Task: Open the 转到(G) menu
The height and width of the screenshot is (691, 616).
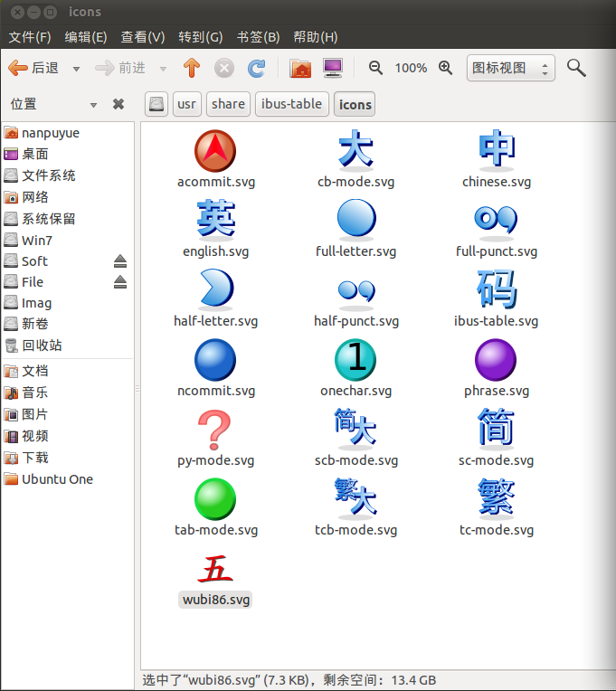Action: (201, 37)
